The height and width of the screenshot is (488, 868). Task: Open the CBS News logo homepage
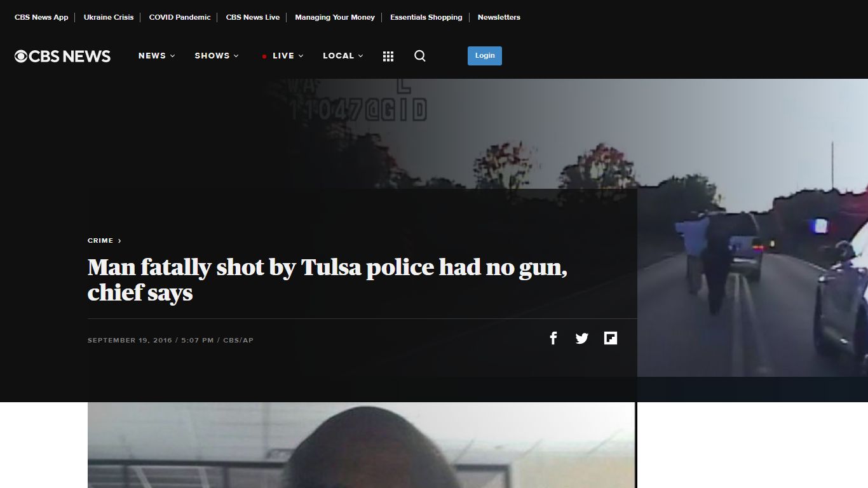62,56
